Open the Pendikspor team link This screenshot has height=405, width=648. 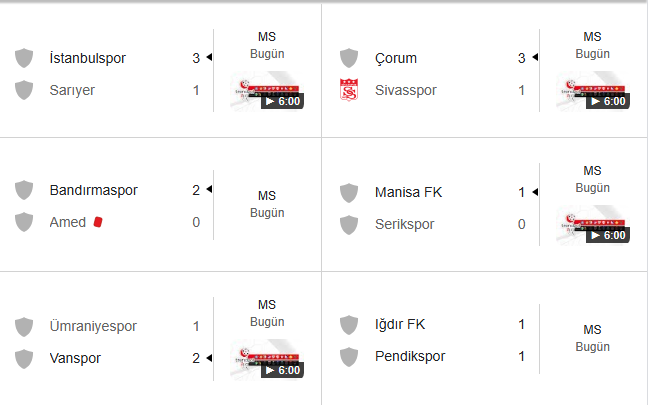[410, 356]
